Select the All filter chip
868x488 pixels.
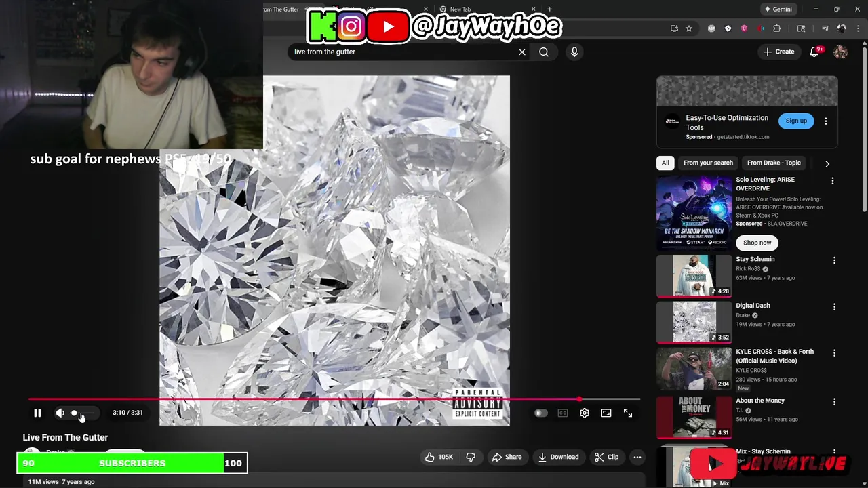[x=665, y=163]
